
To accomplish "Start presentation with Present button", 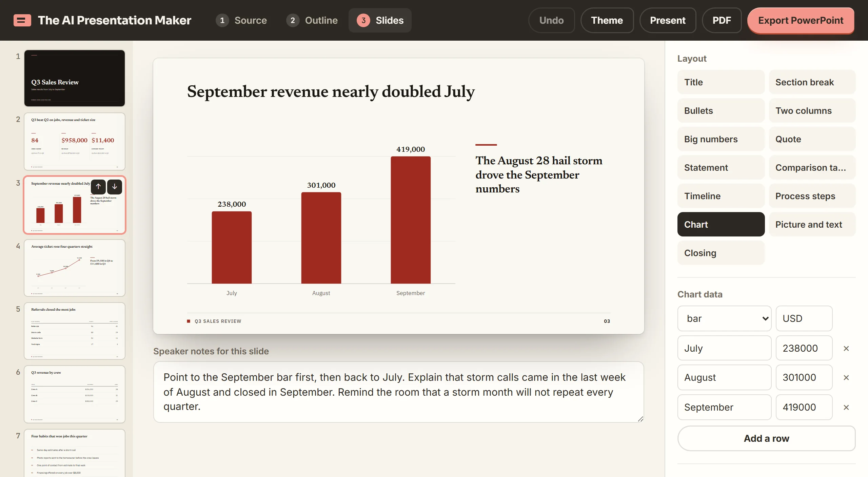I will pyautogui.click(x=668, y=20).
